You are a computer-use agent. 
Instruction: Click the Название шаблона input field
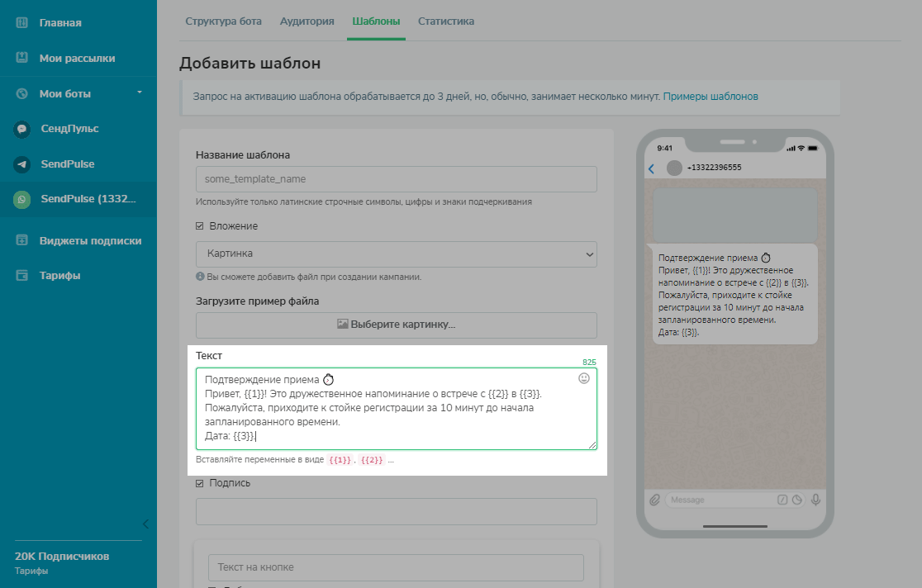coord(396,179)
